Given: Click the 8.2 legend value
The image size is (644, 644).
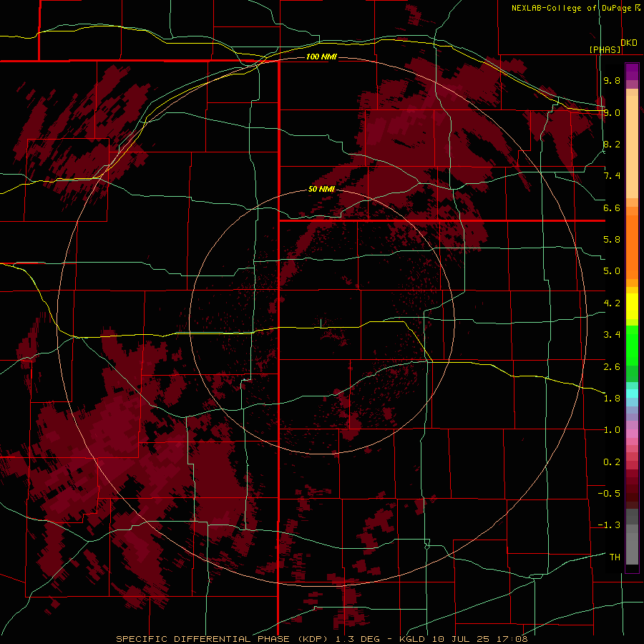Looking at the screenshot, I should (612, 144).
